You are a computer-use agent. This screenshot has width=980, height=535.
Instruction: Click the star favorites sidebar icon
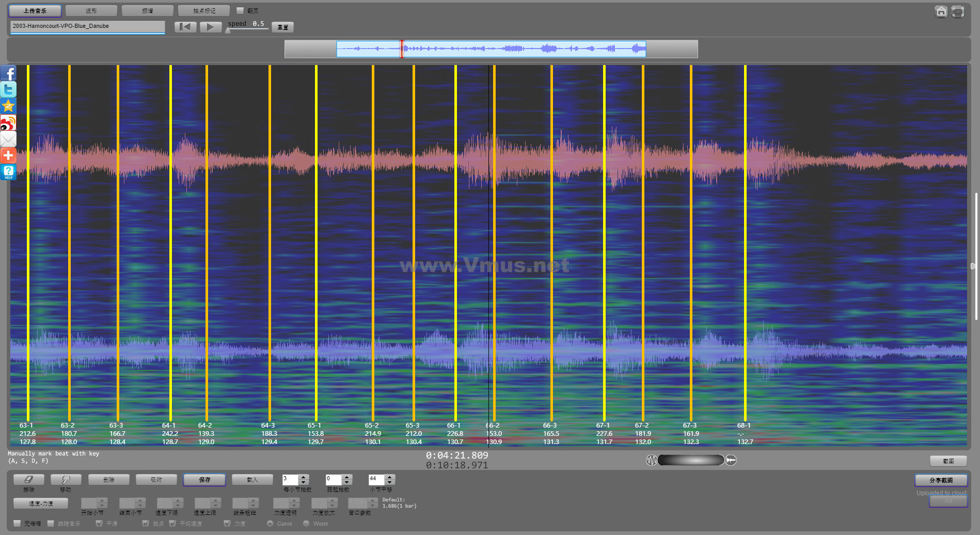(8, 106)
